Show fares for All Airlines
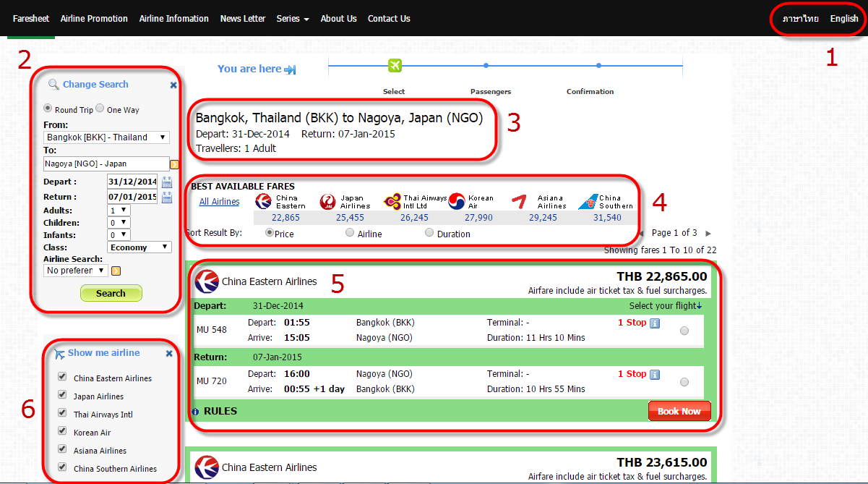 (220, 202)
